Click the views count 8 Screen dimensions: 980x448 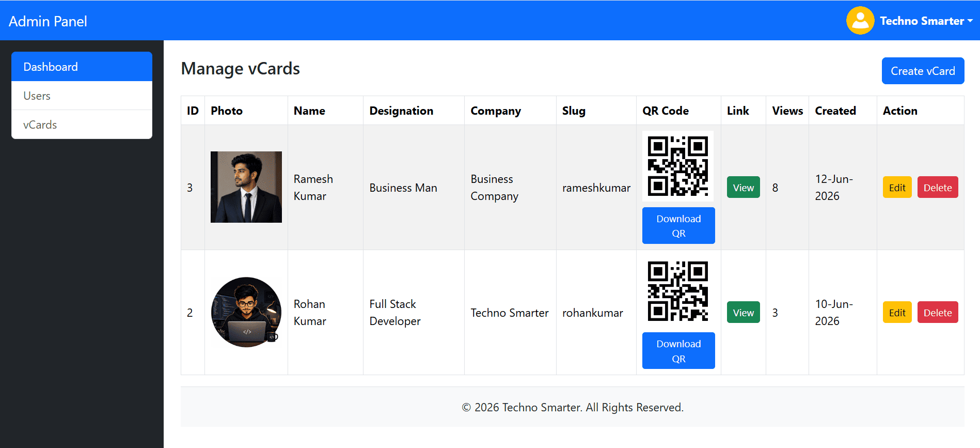click(775, 188)
